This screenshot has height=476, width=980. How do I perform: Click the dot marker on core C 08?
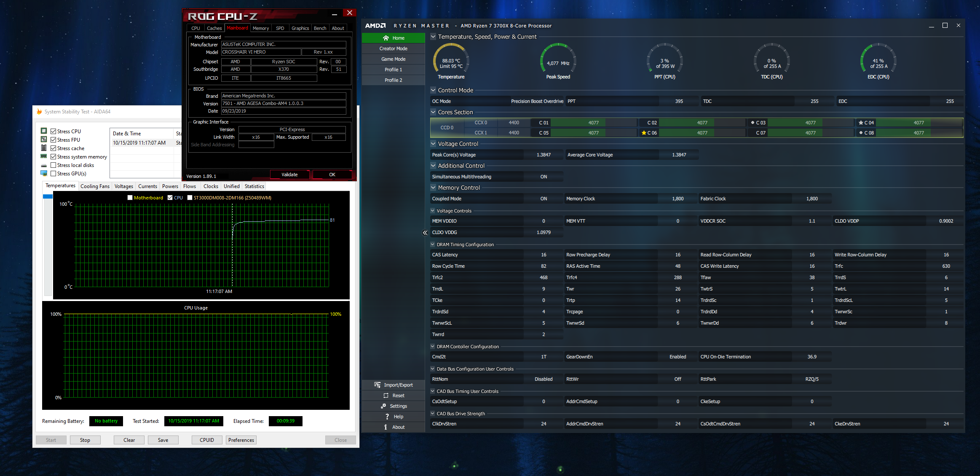[861, 133]
